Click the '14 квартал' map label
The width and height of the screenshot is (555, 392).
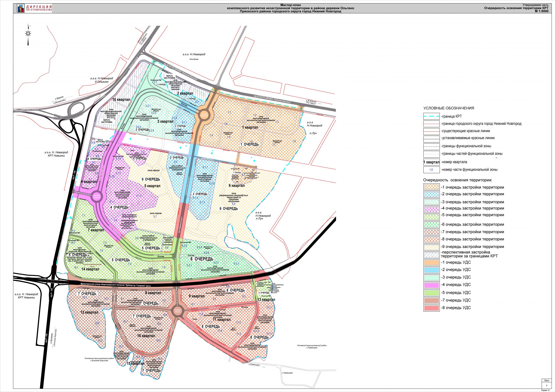[x=90, y=269]
